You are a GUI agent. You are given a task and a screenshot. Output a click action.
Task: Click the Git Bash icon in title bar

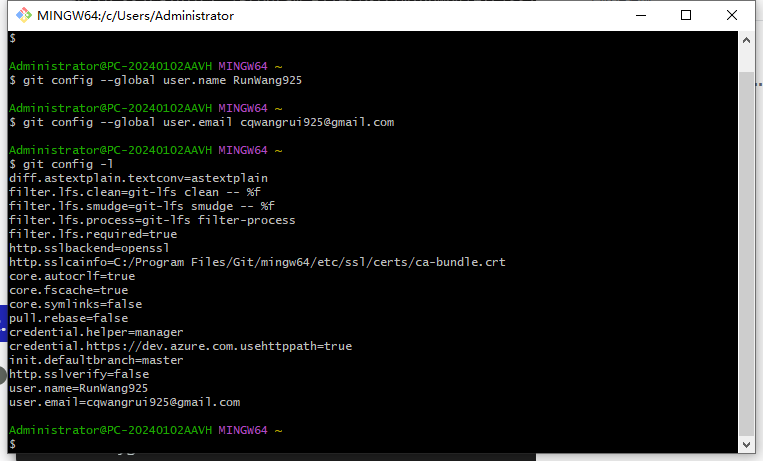(x=21, y=15)
